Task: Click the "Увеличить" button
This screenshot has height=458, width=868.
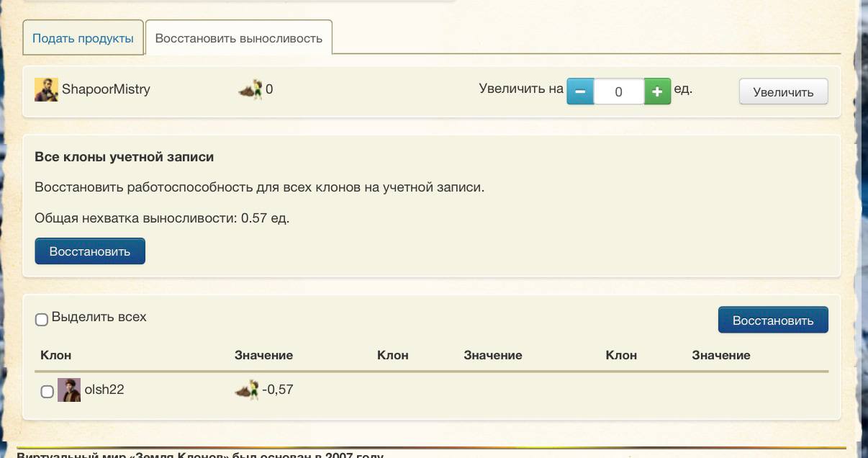Action: tap(783, 92)
